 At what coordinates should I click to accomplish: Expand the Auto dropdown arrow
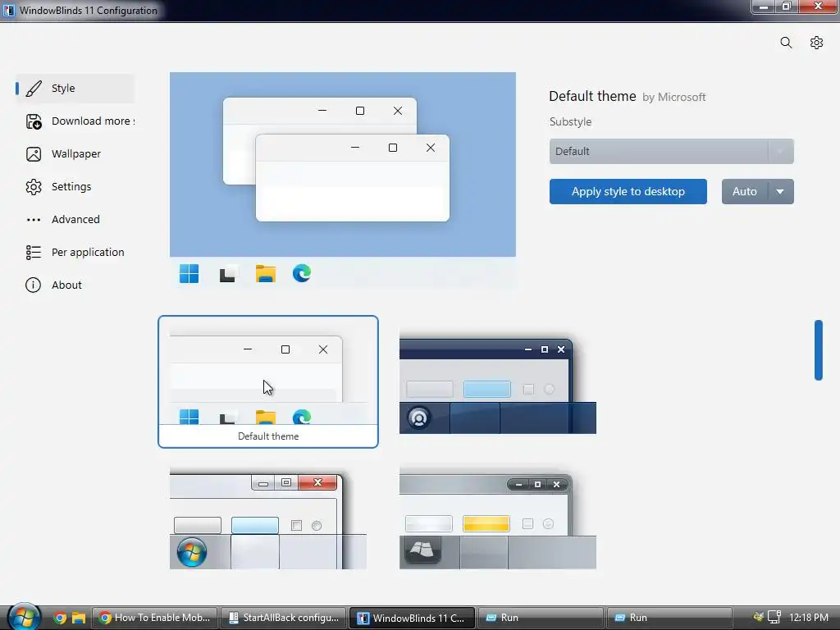click(781, 191)
